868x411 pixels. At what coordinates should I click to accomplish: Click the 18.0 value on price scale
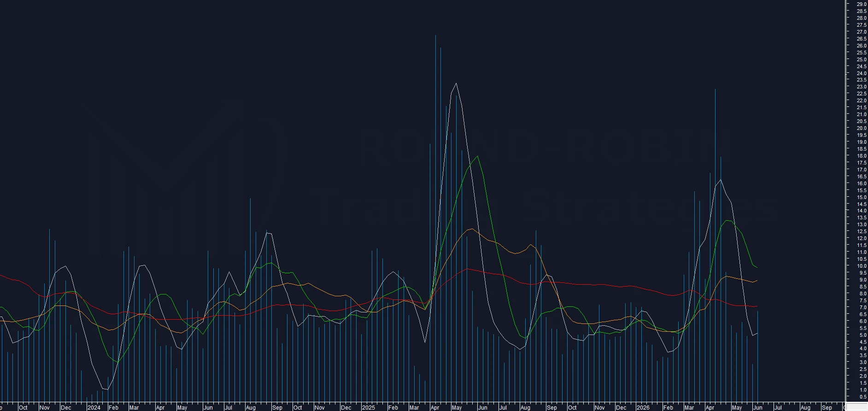(x=862, y=156)
